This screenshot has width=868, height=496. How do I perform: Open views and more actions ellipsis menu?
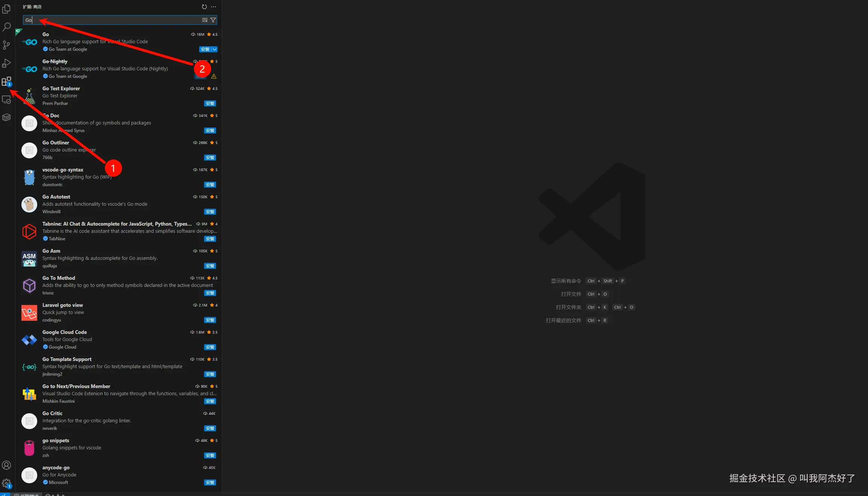pyautogui.click(x=213, y=7)
